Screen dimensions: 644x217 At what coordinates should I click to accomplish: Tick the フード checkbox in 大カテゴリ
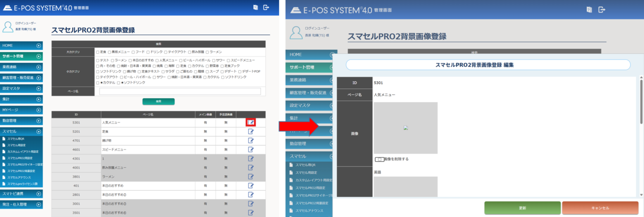[133, 52]
